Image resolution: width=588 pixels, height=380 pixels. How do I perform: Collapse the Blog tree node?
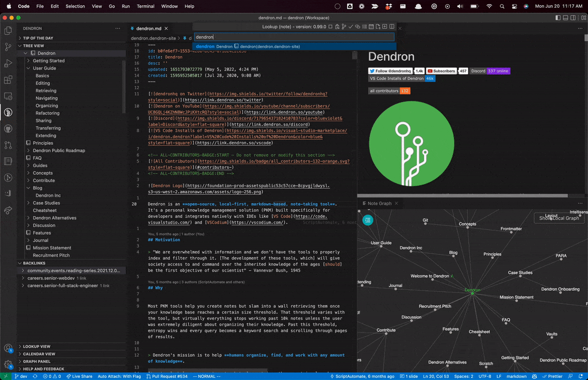tap(28, 188)
